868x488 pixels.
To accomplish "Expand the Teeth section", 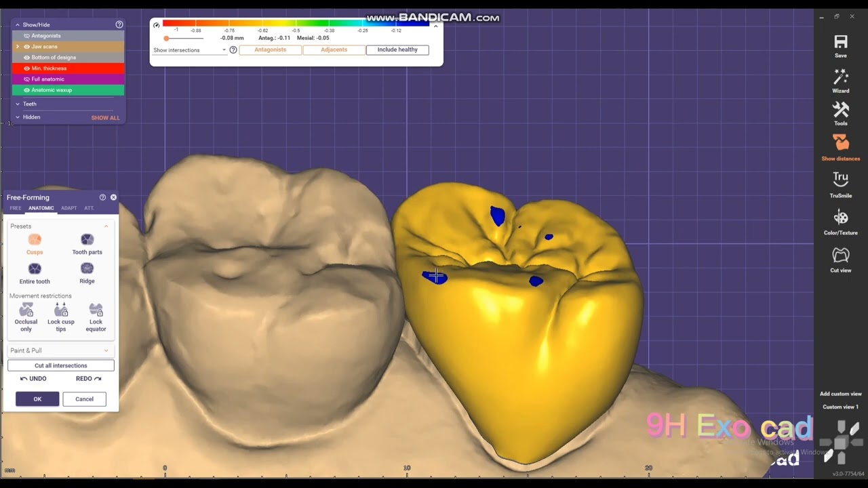I will [18, 104].
